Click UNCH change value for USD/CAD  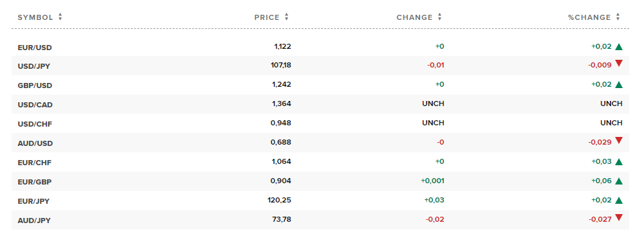point(433,104)
